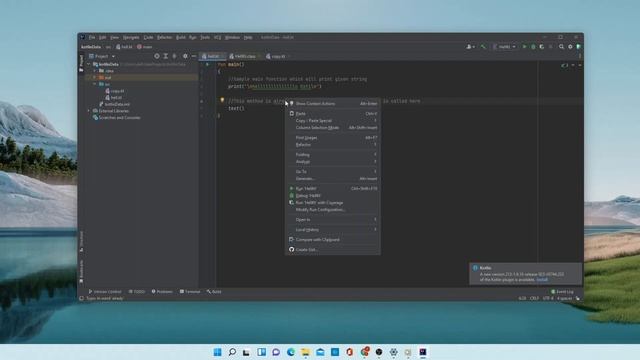Select Scratches and Consoles in tree

(x=117, y=118)
